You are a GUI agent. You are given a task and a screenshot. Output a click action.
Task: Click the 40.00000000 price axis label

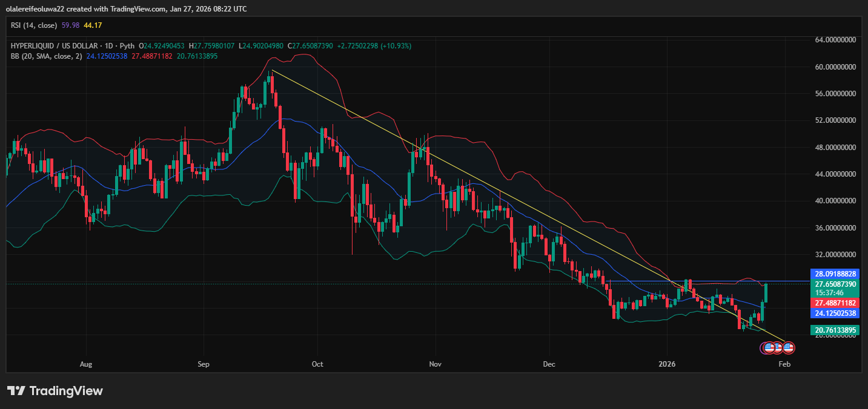click(835, 201)
